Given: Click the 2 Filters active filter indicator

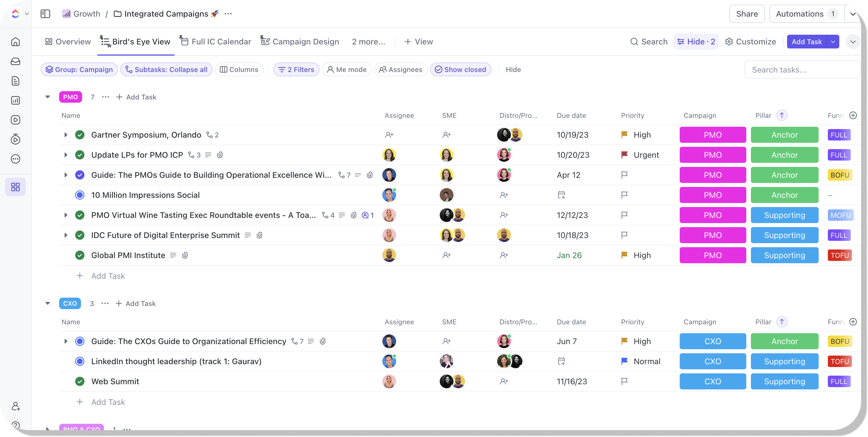Looking at the screenshot, I should [x=296, y=69].
